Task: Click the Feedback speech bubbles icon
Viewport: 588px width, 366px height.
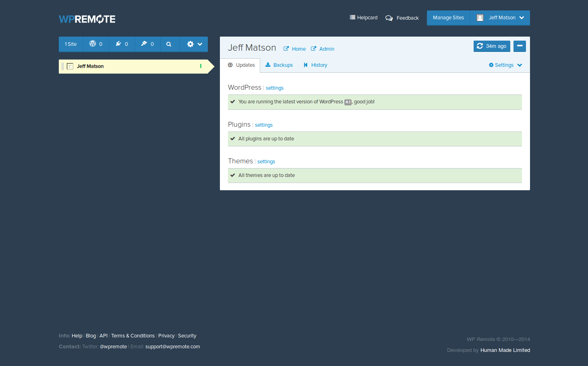Action: coord(389,18)
